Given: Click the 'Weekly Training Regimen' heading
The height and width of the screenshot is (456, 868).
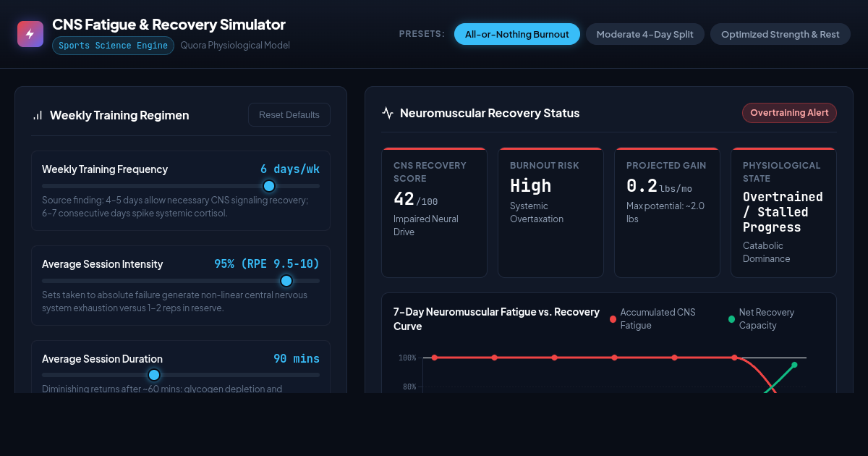Looking at the screenshot, I should point(119,115).
